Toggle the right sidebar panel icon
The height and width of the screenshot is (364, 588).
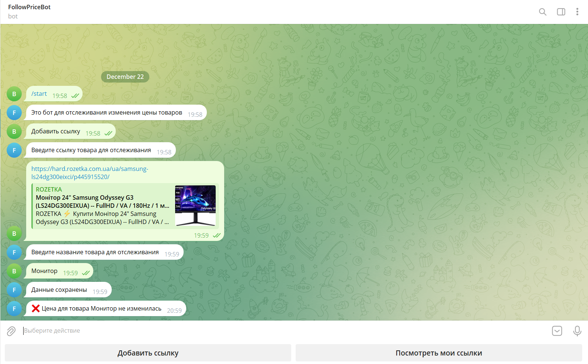point(561,12)
